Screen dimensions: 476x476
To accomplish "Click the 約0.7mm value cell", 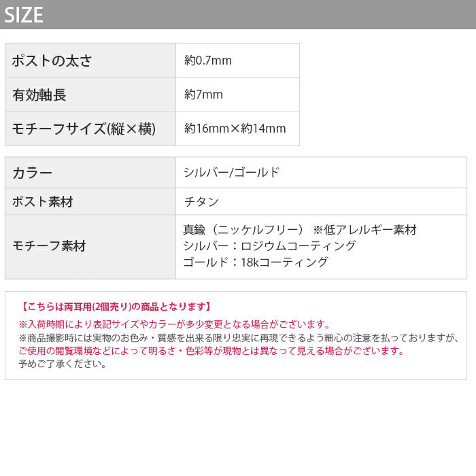I will point(208,61).
